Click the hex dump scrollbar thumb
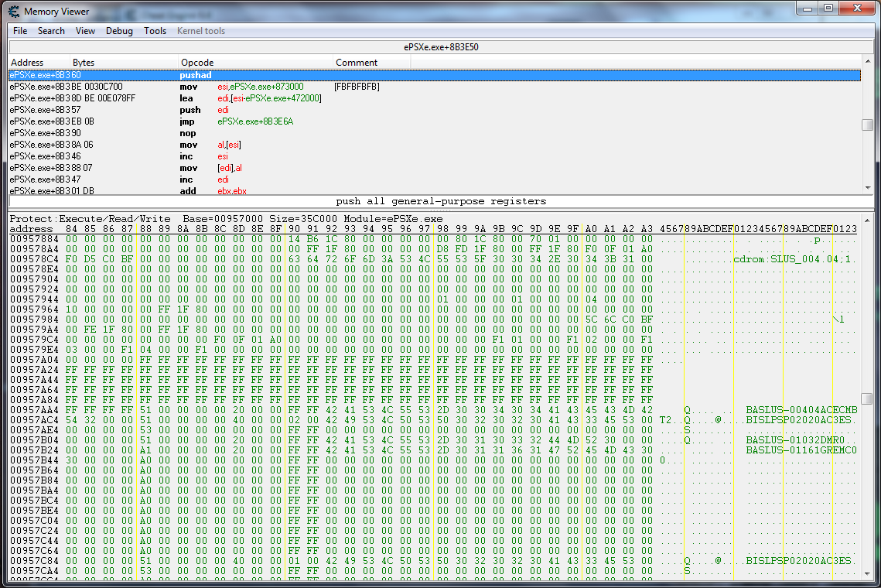This screenshot has height=588, width=881. (x=867, y=398)
